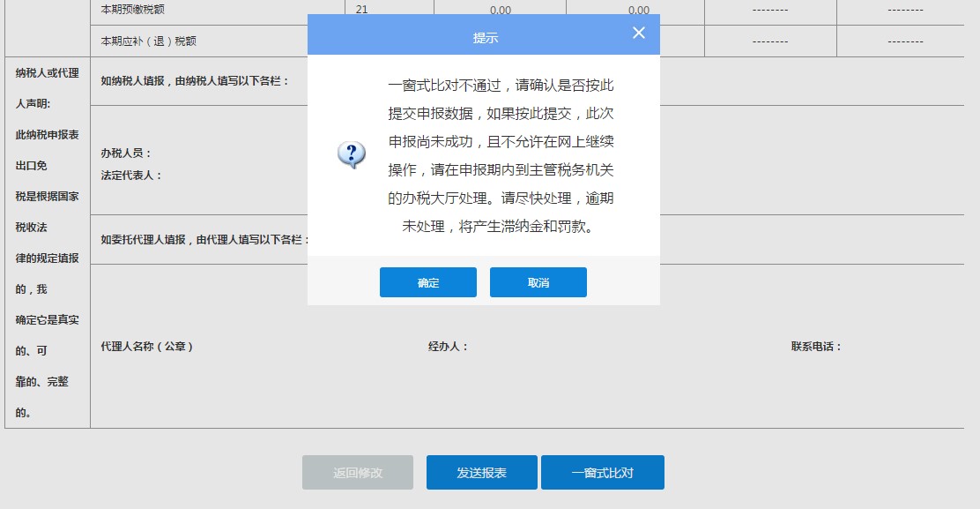Click the 一窗式比对 button
Viewport: 980px width, 509px height.
tap(605, 472)
